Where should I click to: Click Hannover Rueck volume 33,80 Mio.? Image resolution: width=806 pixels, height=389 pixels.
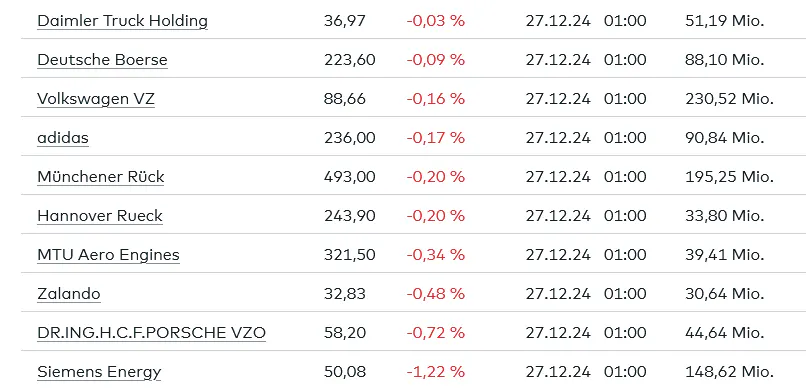725,216
